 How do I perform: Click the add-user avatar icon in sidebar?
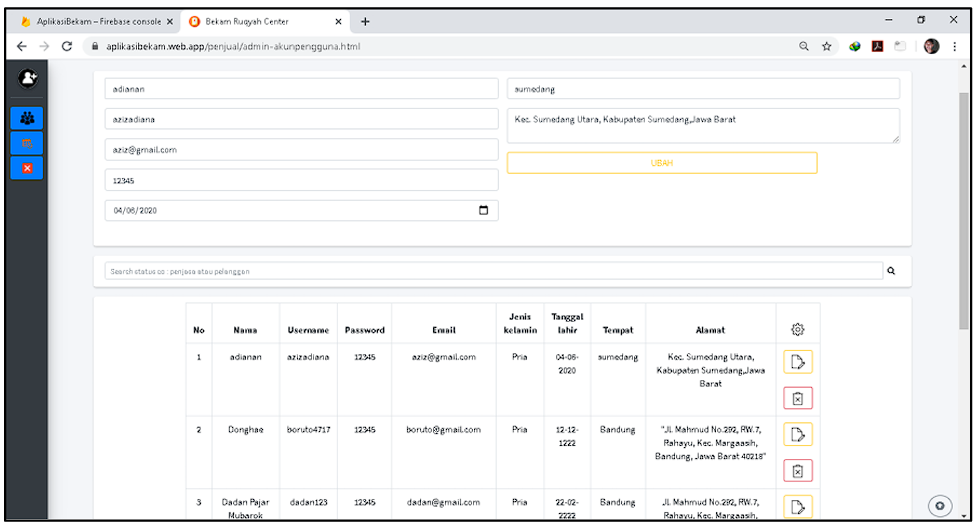[27, 78]
